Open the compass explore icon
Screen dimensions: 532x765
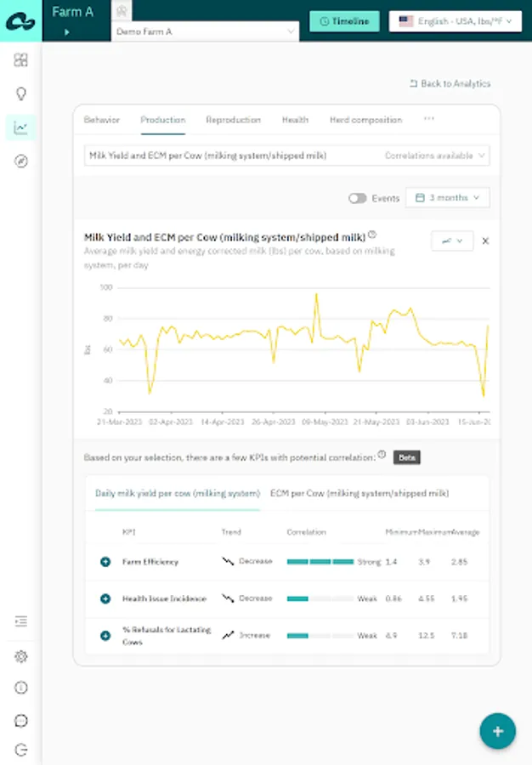(x=21, y=161)
